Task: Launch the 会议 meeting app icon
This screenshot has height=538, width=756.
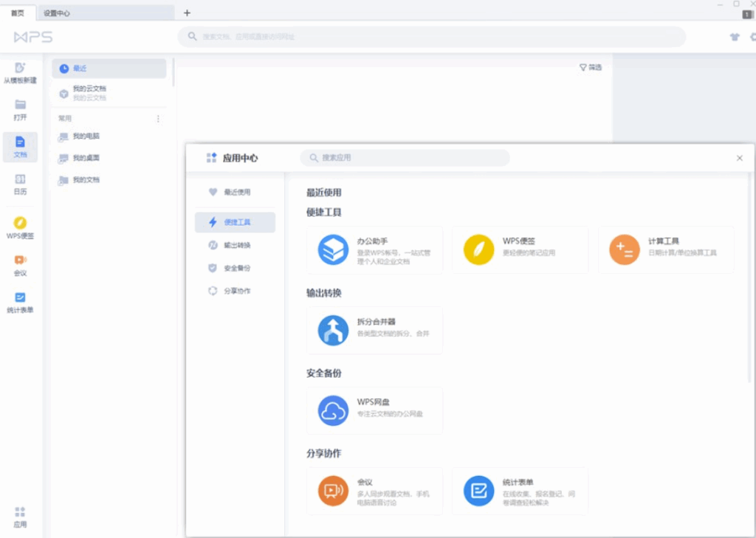Action: click(x=332, y=490)
